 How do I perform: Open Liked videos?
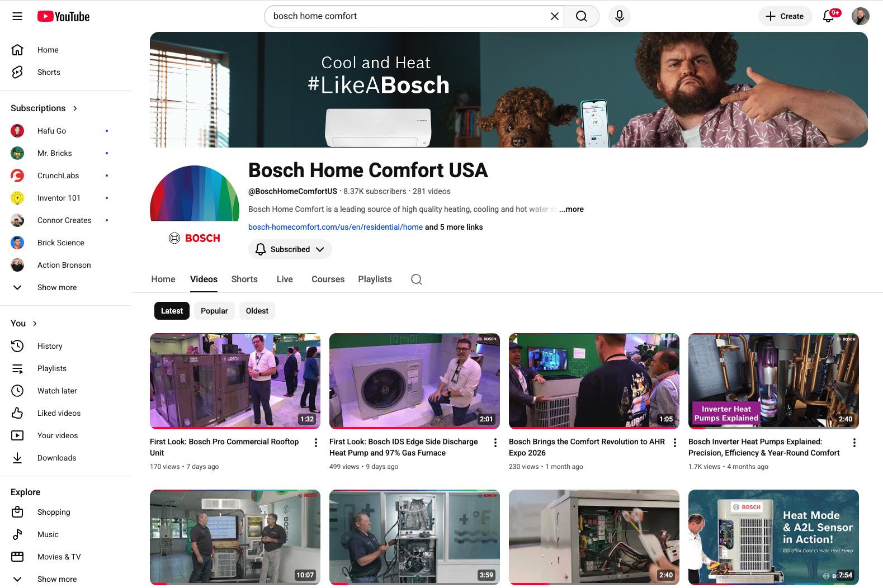click(x=66, y=413)
